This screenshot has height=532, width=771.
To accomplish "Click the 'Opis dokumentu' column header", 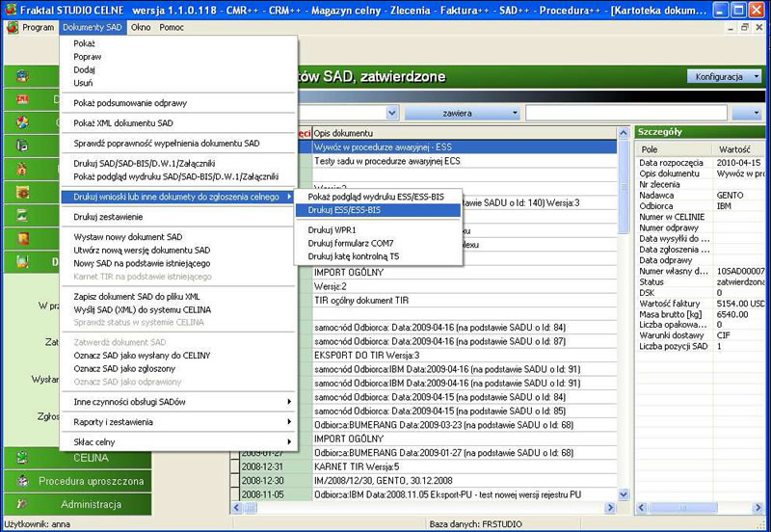I will tap(465, 133).
